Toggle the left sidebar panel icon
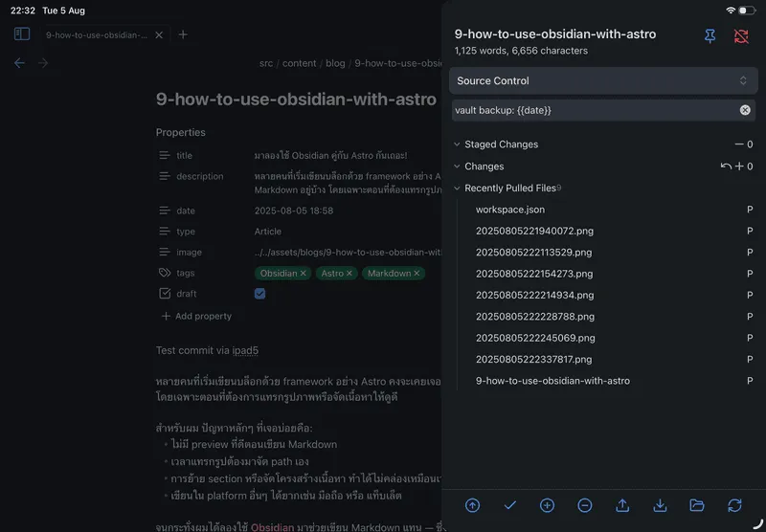Screen dimensions: 766x532 pyautogui.click(x=22, y=33)
